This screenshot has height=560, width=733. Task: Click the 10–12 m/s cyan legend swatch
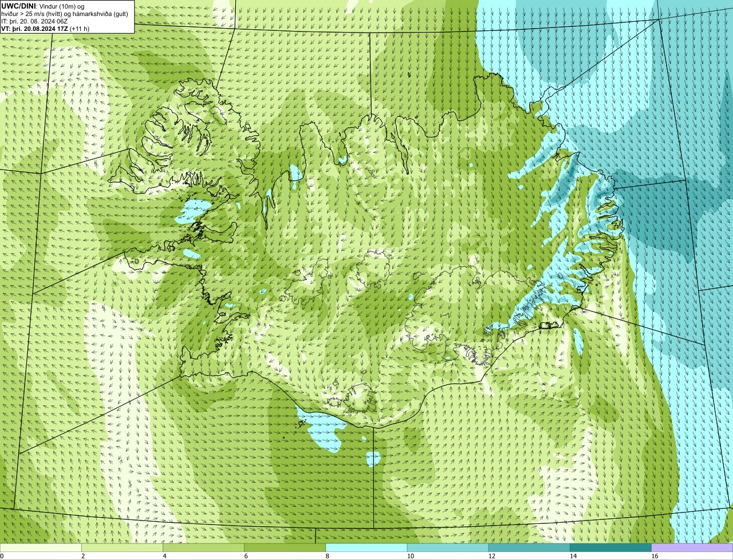(448, 548)
